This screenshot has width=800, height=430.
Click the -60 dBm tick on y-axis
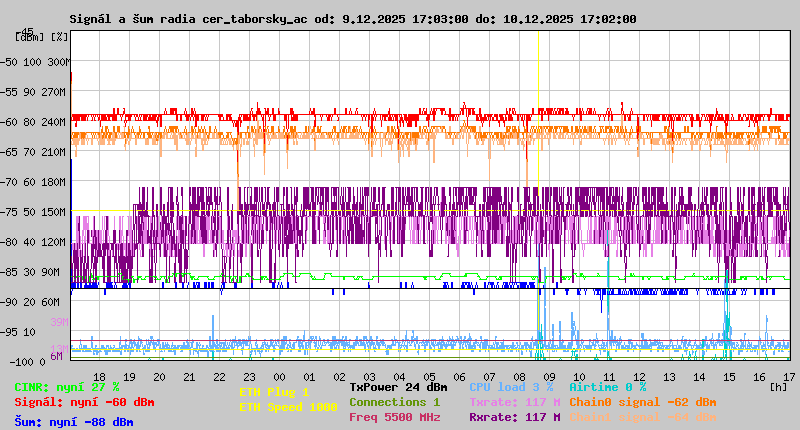10,122
